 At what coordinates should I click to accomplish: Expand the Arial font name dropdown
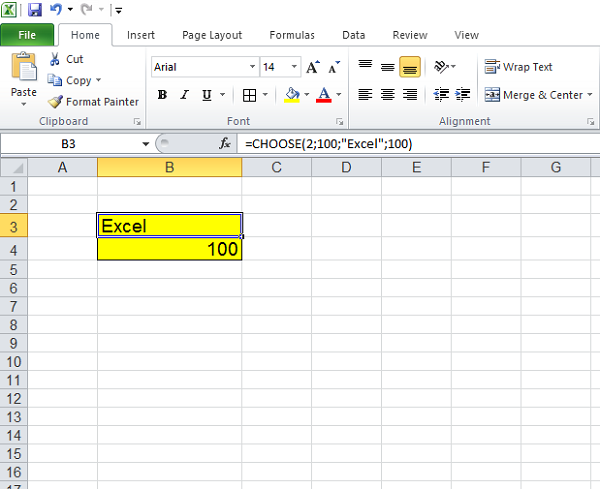[252, 67]
